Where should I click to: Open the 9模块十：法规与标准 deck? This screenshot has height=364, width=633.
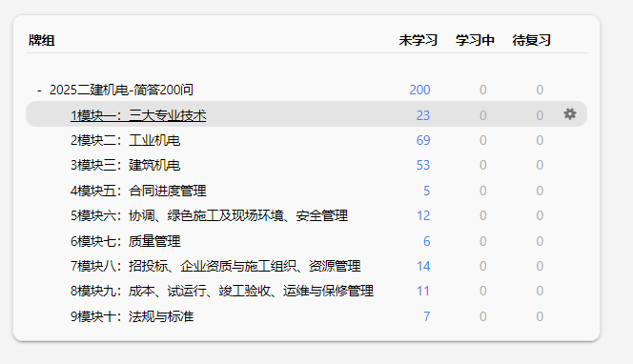(x=132, y=316)
